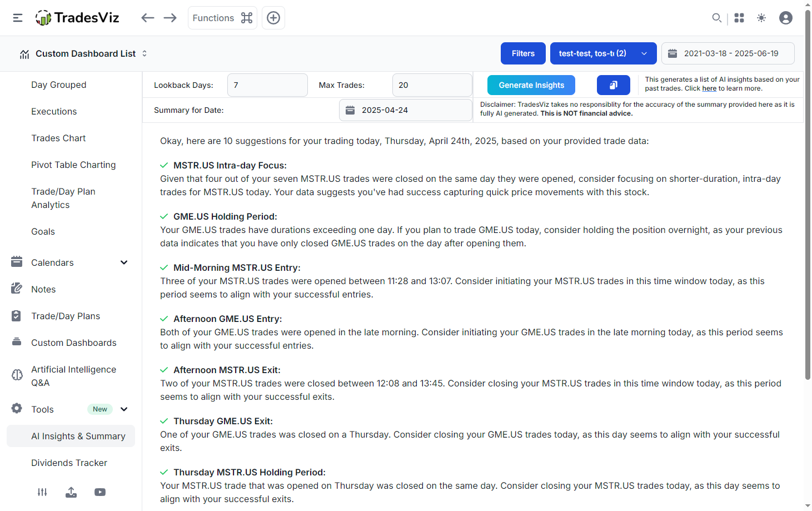
Task: Click the checkmark beside GME.US Holding Period
Action: click(x=164, y=216)
